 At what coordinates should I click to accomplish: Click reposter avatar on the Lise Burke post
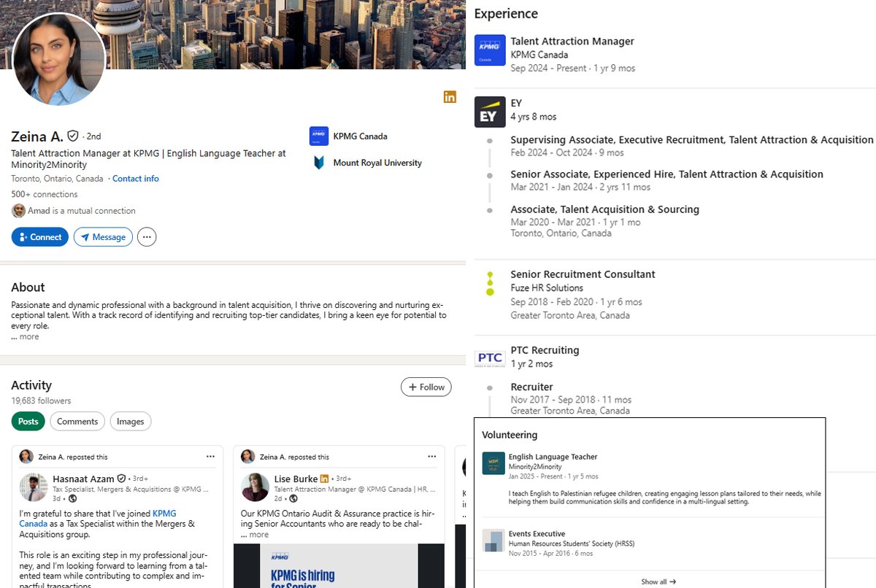[x=247, y=457]
